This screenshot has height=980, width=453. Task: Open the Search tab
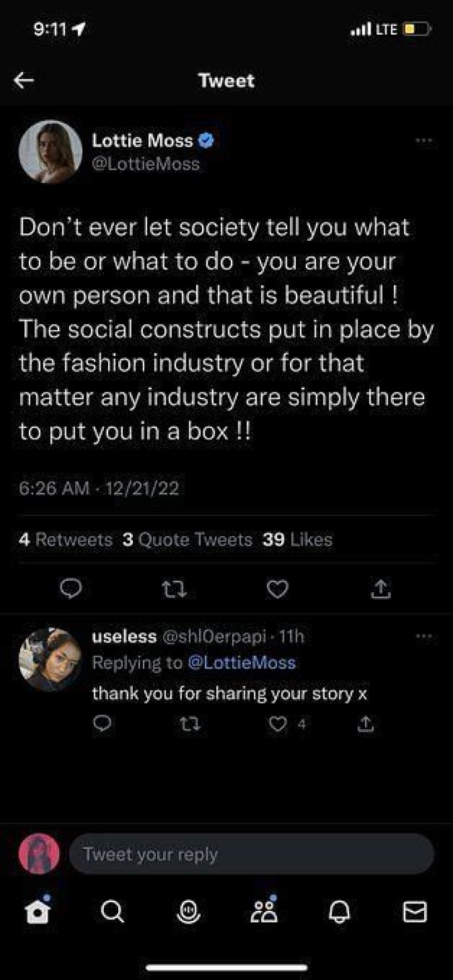click(113, 910)
